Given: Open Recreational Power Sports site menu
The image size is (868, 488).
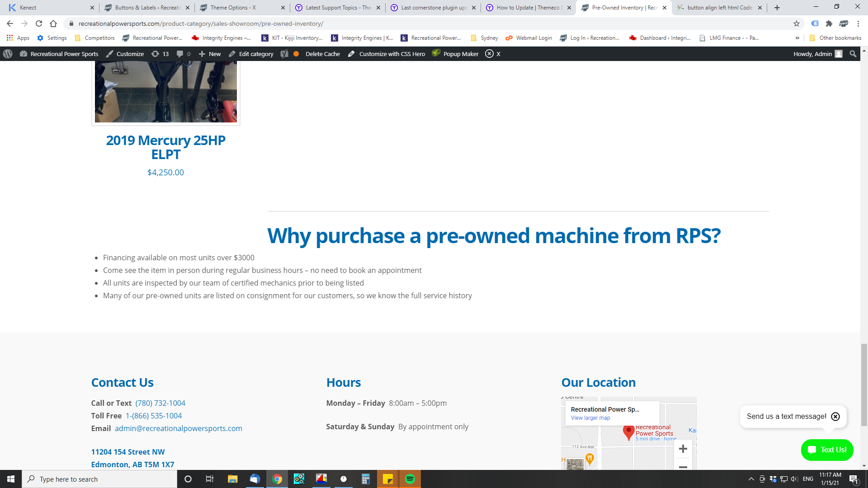Looking at the screenshot, I should [59, 54].
